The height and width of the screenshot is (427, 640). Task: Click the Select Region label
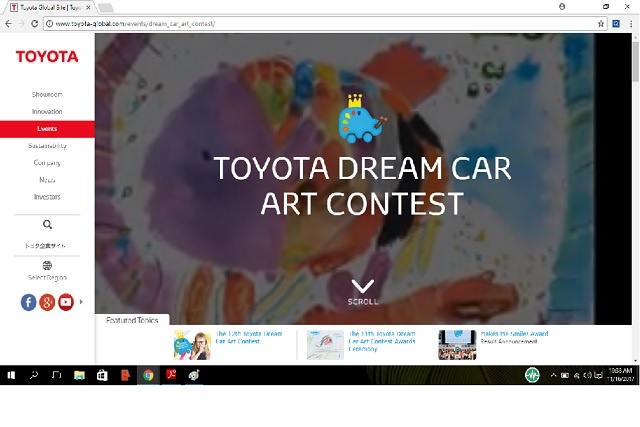(47, 278)
